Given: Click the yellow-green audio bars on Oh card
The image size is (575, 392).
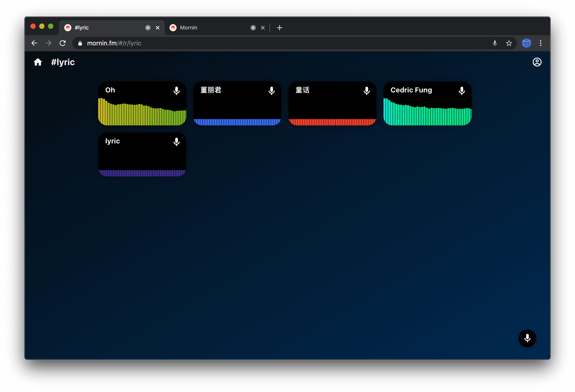Looking at the screenshot, I should pos(142,112).
